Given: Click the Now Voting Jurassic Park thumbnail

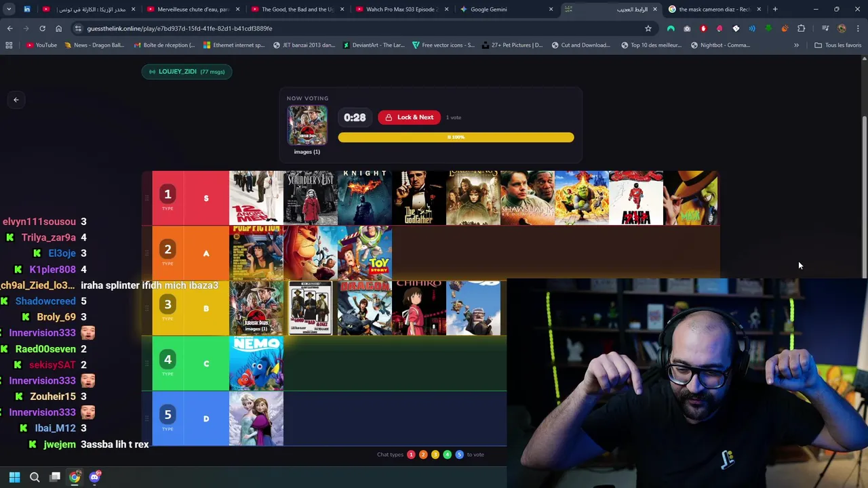Looking at the screenshot, I should point(307,125).
